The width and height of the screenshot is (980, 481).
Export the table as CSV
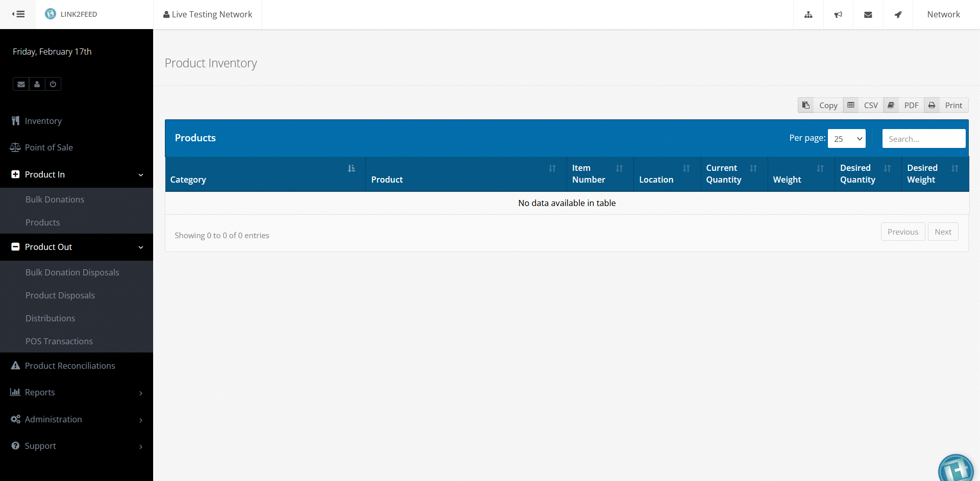click(871, 105)
